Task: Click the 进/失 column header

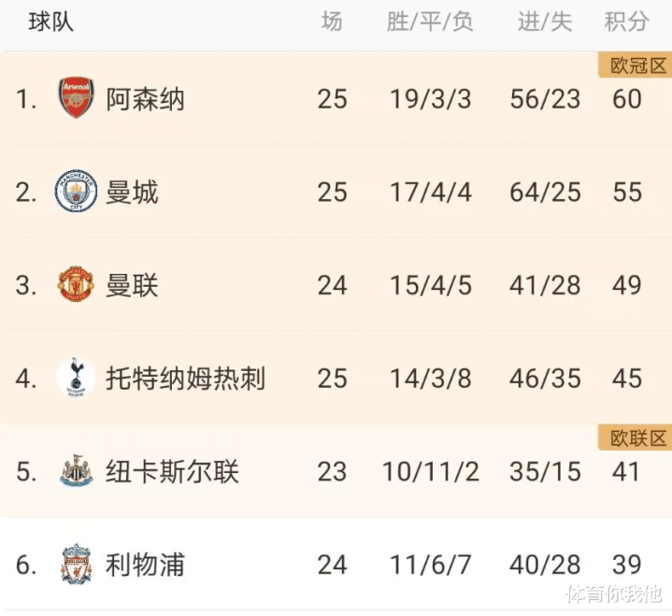Action: (545, 22)
